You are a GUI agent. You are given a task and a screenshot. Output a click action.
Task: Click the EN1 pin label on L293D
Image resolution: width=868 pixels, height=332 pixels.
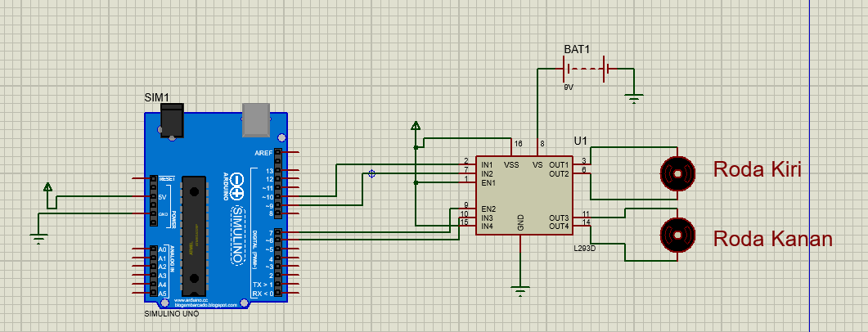(x=488, y=182)
